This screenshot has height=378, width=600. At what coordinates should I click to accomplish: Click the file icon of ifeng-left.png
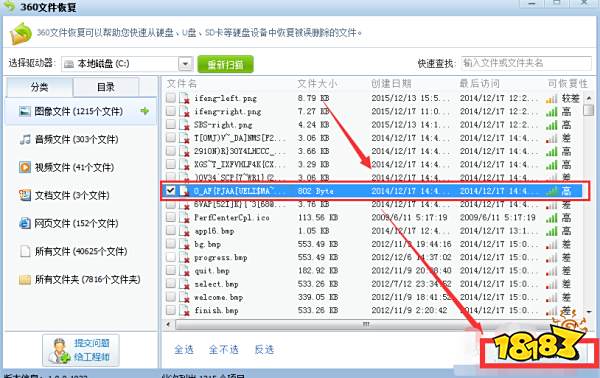(x=185, y=99)
